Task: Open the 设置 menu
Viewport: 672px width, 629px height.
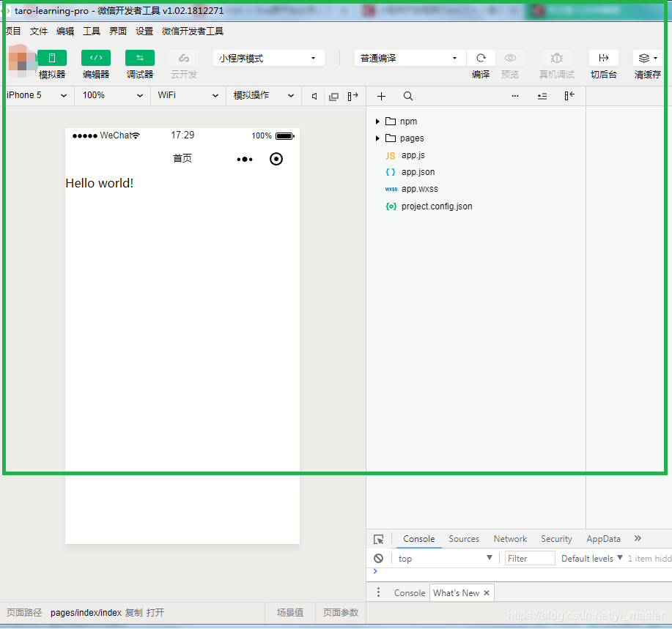Action: click(144, 31)
